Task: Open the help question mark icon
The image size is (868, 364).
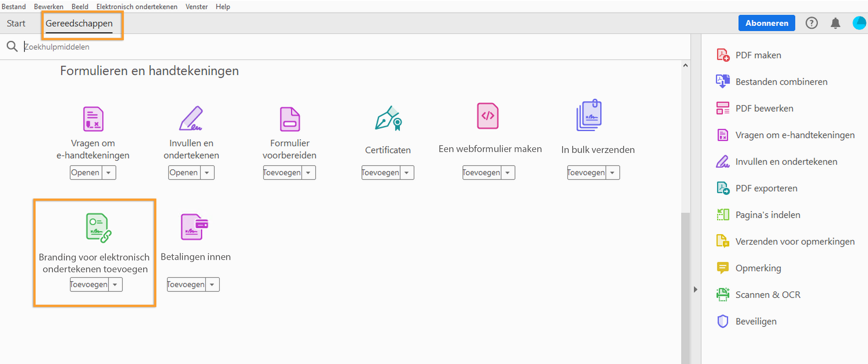Action: (811, 23)
